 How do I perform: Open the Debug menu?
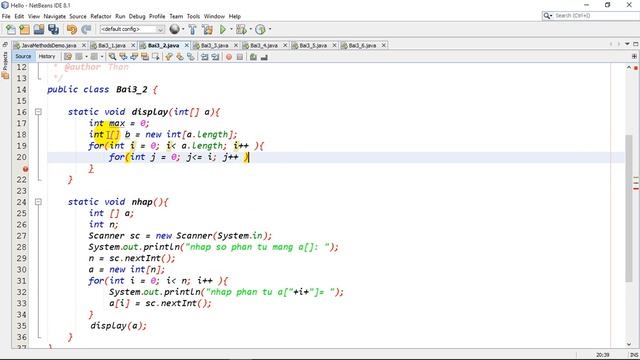tap(137, 16)
